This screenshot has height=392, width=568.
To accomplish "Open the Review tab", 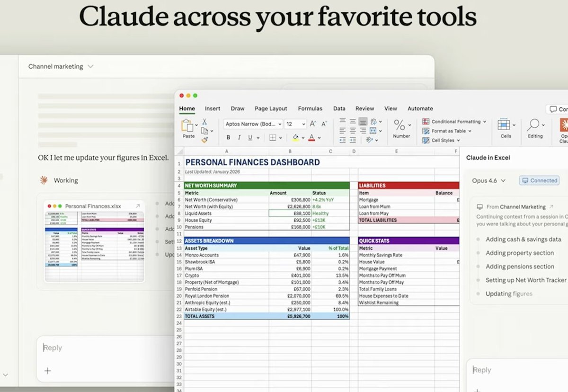I will click(364, 108).
